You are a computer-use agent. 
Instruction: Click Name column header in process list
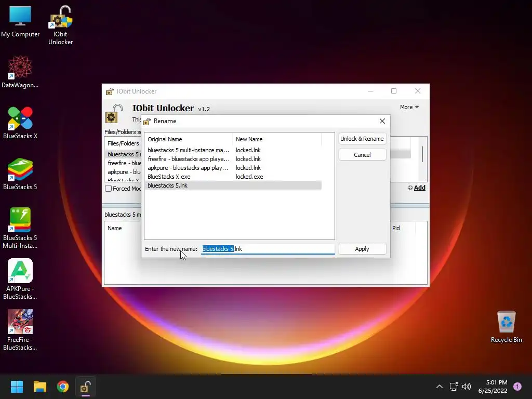(115, 228)
